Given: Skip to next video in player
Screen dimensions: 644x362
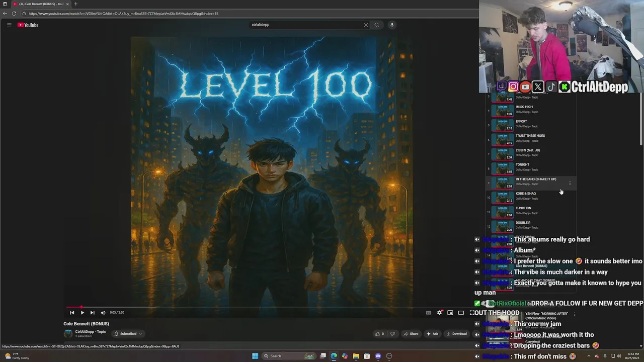Looking at the screenshot, I should (92, 313).
